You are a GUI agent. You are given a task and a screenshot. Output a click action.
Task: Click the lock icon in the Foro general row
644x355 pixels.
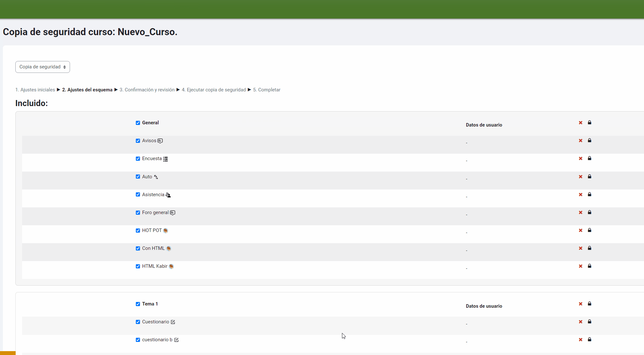pyautogui.click(x=589, y=212)
